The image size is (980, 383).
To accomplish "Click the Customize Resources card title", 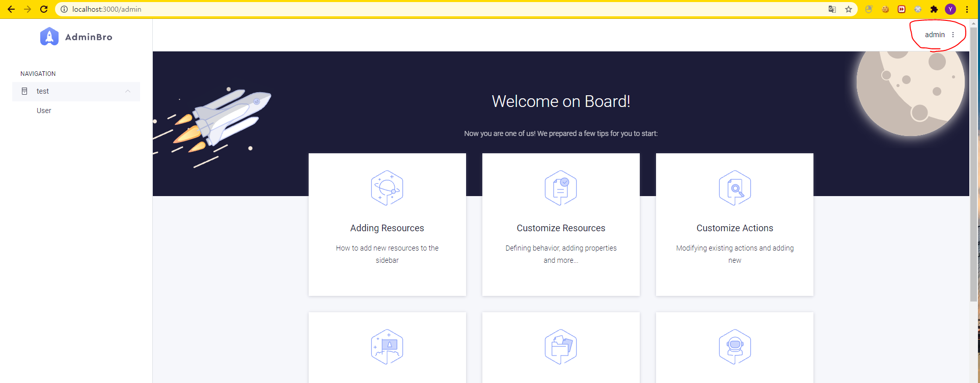I will click(x=561, y=228).
